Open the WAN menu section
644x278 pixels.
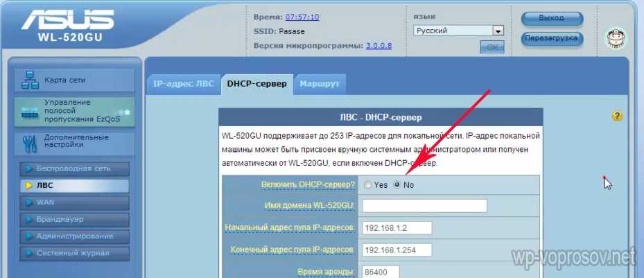(74, 202)
